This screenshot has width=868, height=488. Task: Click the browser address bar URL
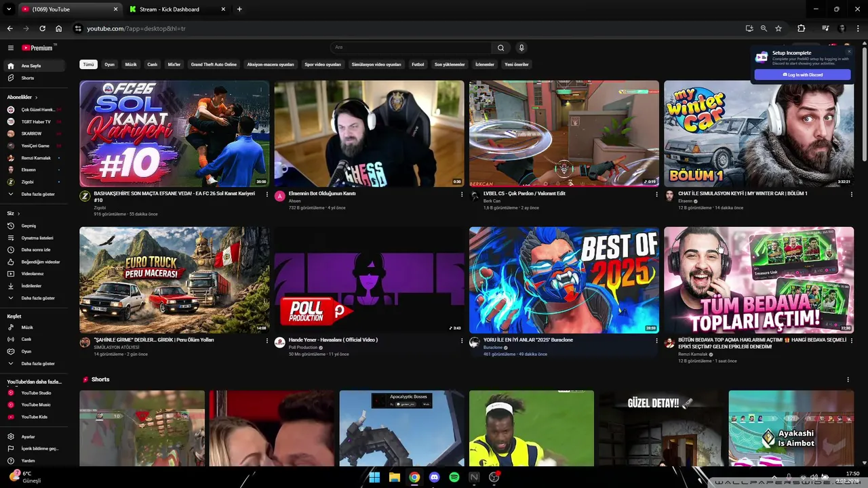point(136,28)
